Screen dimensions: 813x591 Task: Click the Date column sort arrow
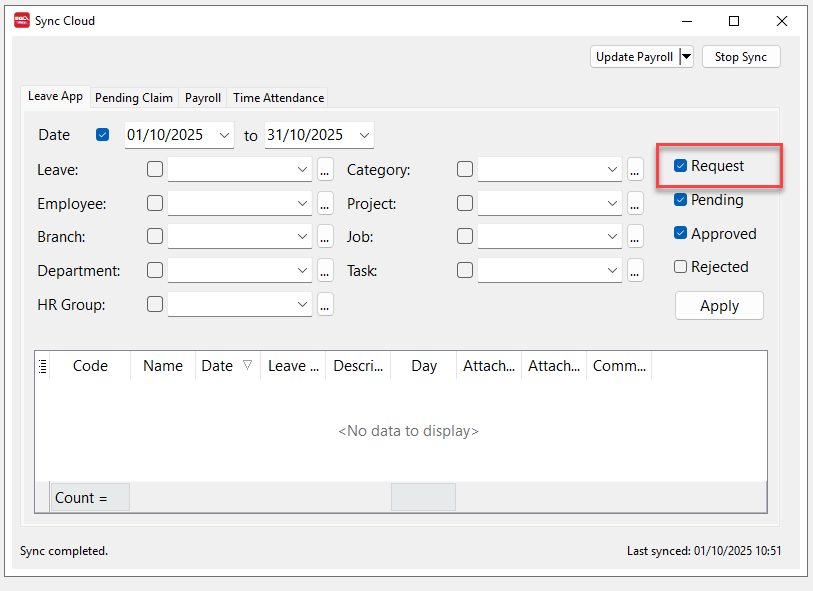245,366
